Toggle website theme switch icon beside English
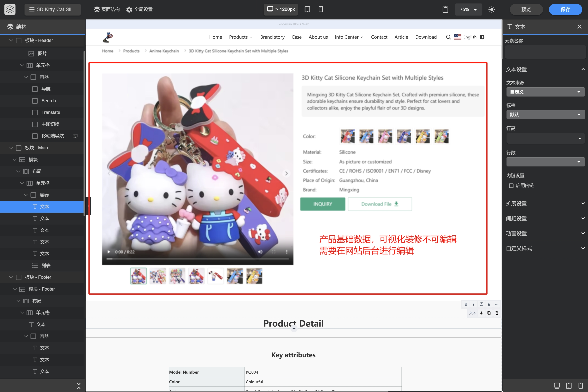This screenshot has width=588, height=392. (x=482, y=37)
